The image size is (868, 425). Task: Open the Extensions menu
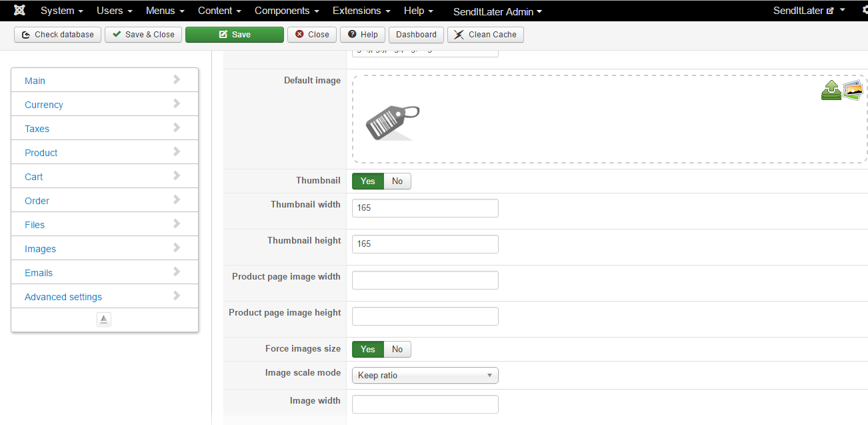point(361,11)
